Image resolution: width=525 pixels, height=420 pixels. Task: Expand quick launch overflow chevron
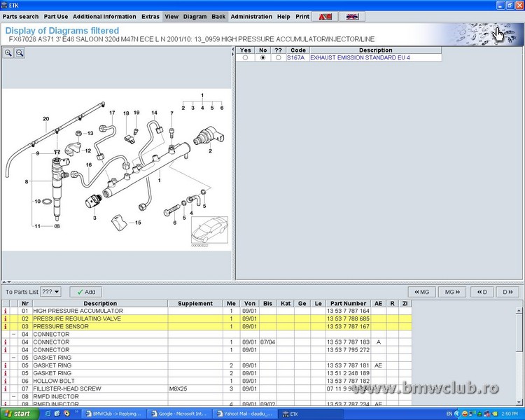(76, 412)
